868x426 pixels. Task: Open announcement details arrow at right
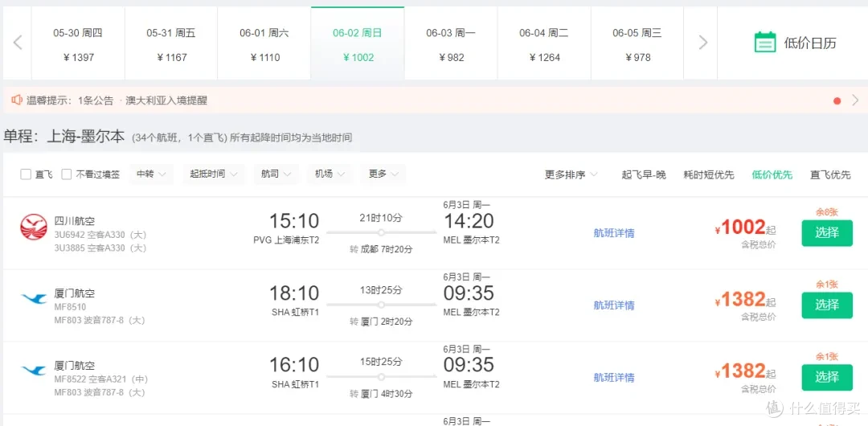tap(855, 100)
